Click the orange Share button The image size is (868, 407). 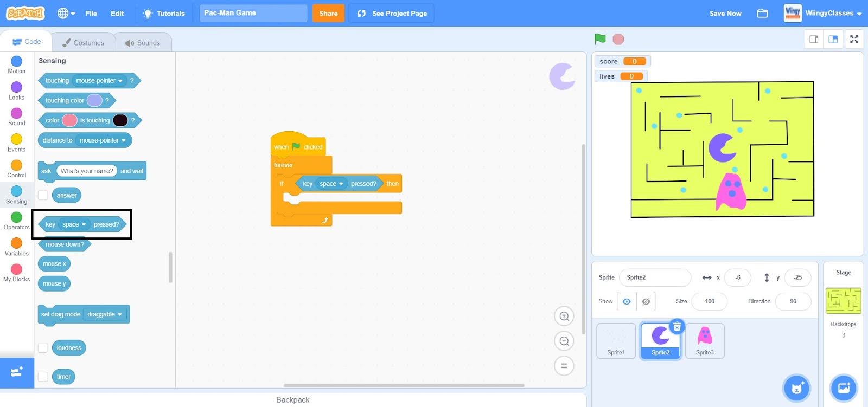328,13
